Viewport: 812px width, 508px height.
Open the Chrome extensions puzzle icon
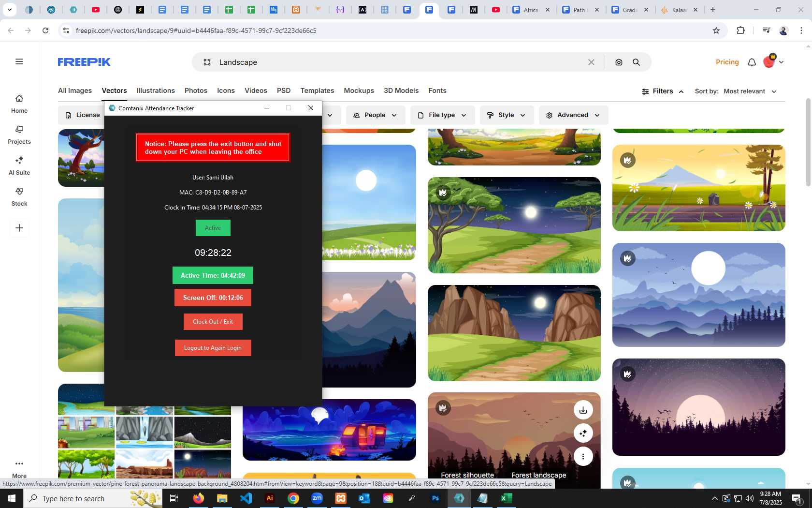tap(740, 30)
